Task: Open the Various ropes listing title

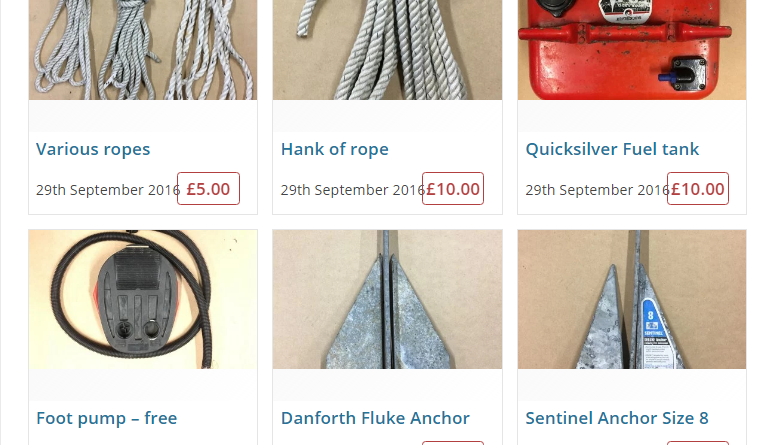Action: coord(93,149)
